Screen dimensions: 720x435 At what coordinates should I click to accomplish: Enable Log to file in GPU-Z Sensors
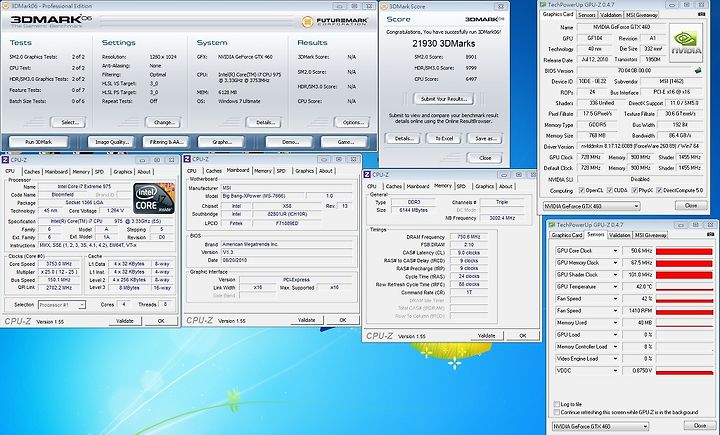click(557, 404)
